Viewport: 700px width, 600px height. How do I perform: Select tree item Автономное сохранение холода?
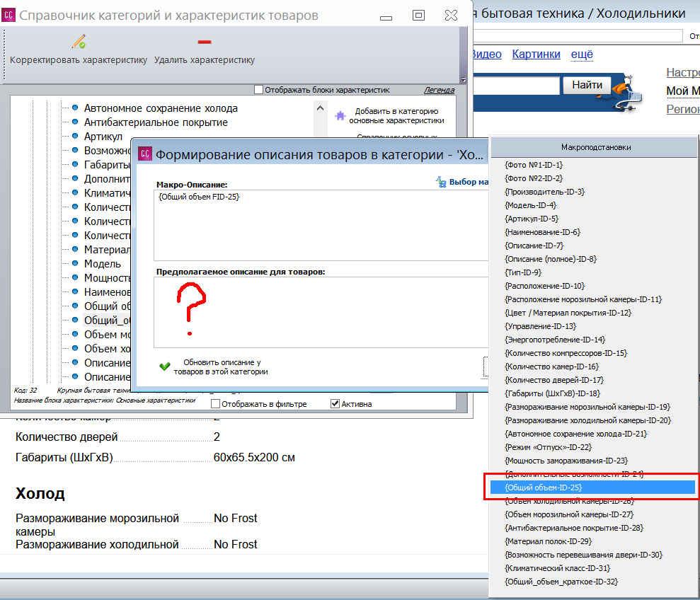tap(161, 108)
